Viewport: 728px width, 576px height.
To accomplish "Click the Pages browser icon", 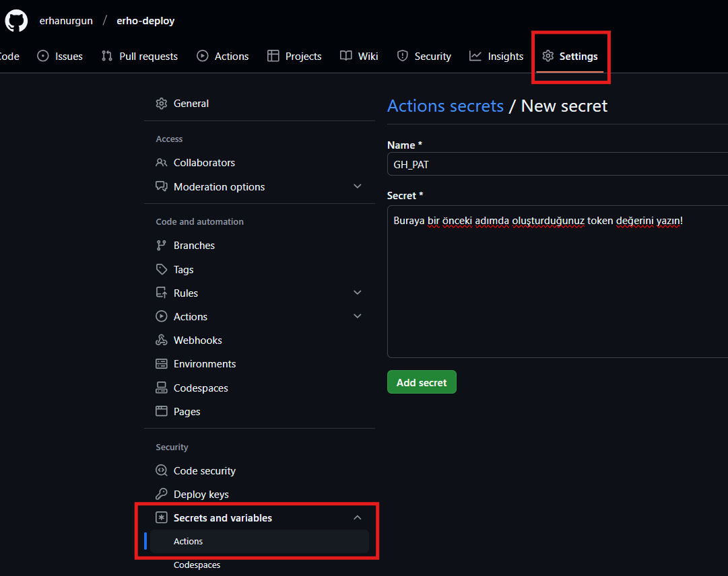I will pyautogui.click(x=161, y=411).
